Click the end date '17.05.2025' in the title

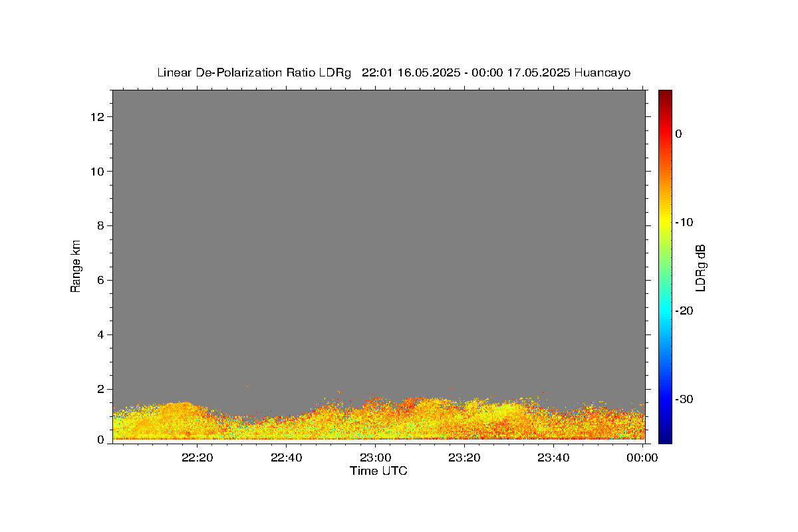[x=538, y=72]
